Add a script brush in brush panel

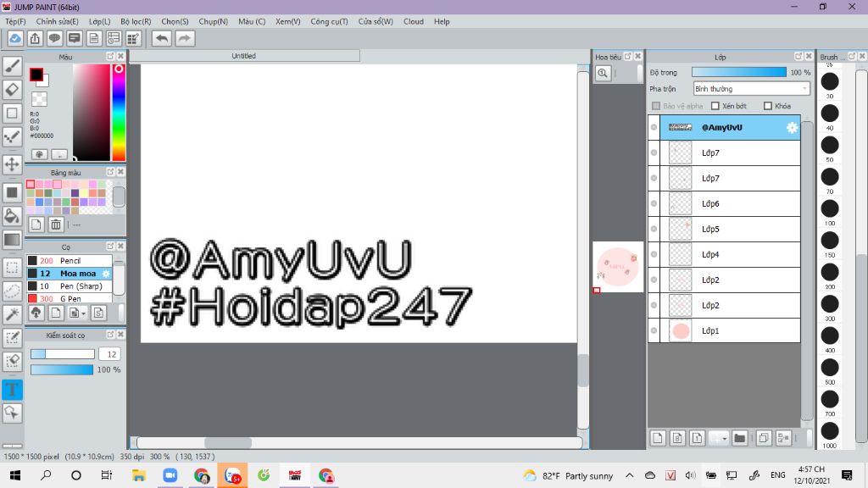click(x=98, y=313)
